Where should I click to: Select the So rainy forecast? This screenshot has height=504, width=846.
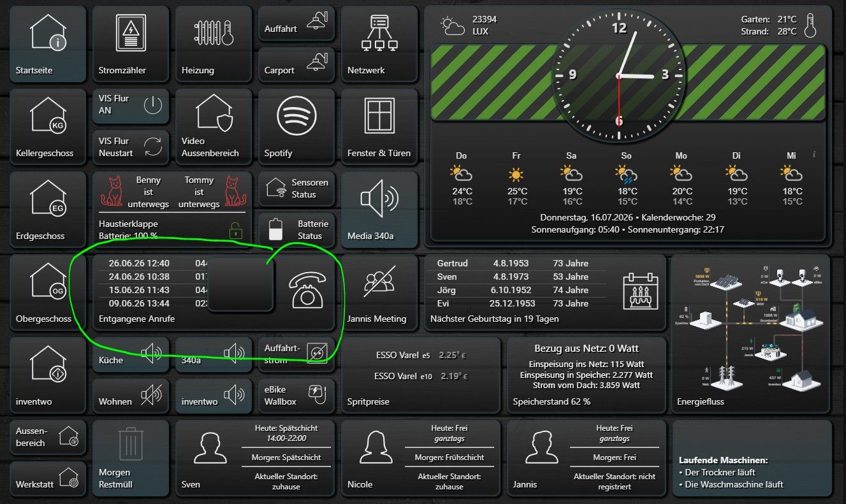coord(627,180)
